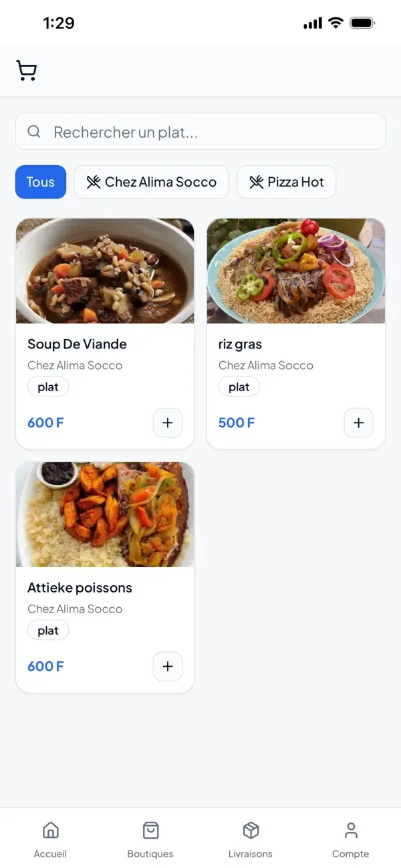Tap the Livraisons package icon
The height and width of the screenshot is (868, 401).
251,829
